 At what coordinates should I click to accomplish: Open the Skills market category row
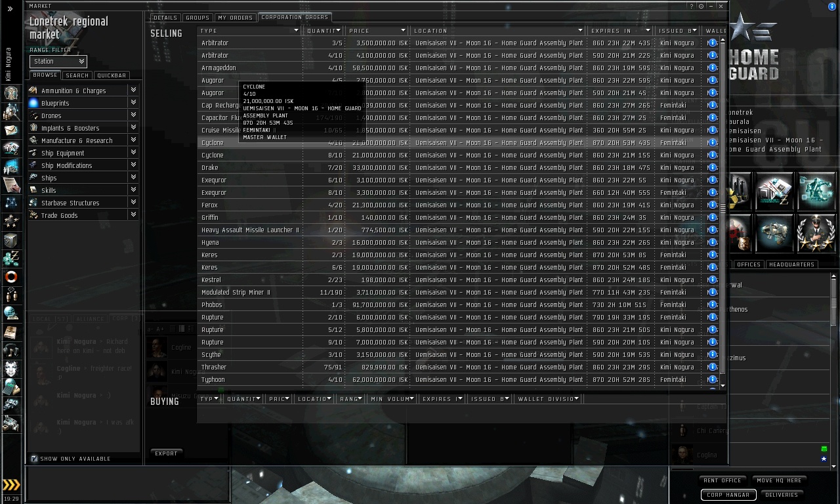83,190
